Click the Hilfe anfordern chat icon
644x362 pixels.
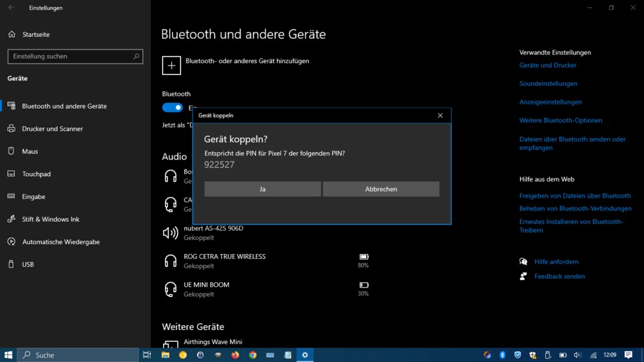pos(523,261)
